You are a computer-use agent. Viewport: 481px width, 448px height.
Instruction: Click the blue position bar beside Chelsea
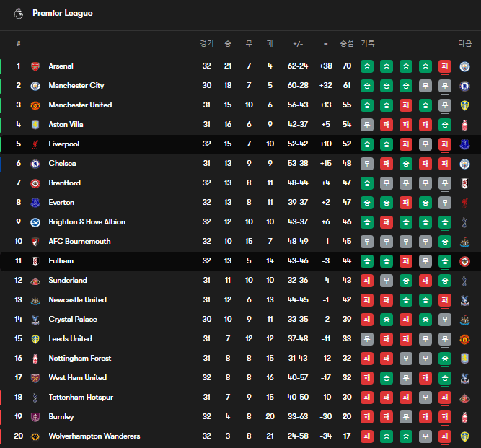point(1,164)
